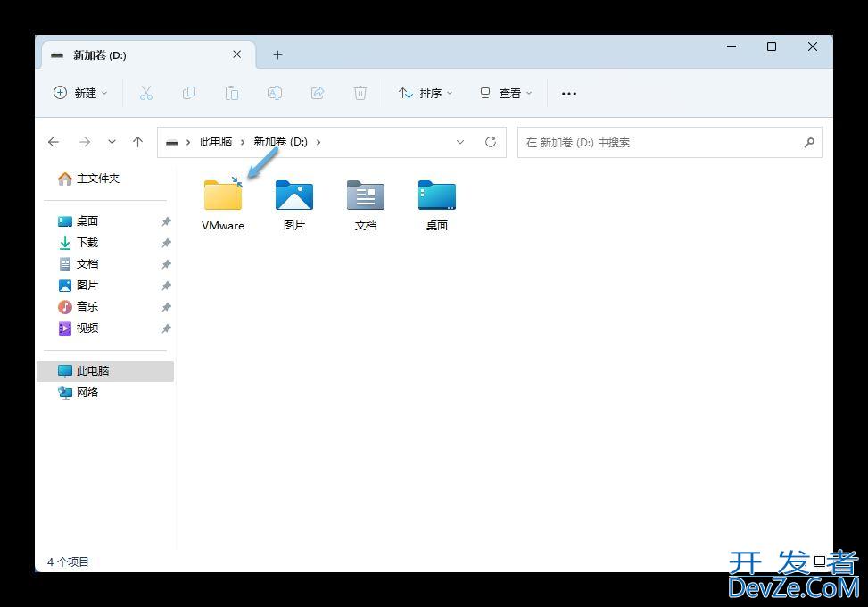Expand chevron after 此电脑 in breadcrumb
Screen dimensions: 868x607
pos(243,142)
